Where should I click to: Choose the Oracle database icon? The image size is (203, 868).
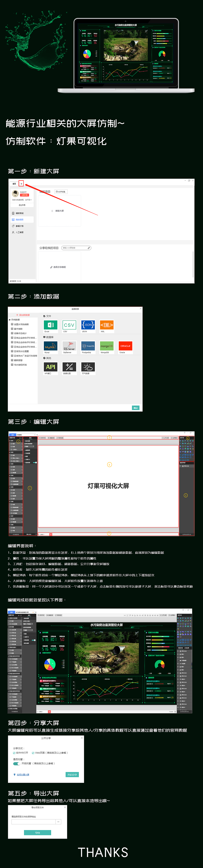click(x=126, y=346)
